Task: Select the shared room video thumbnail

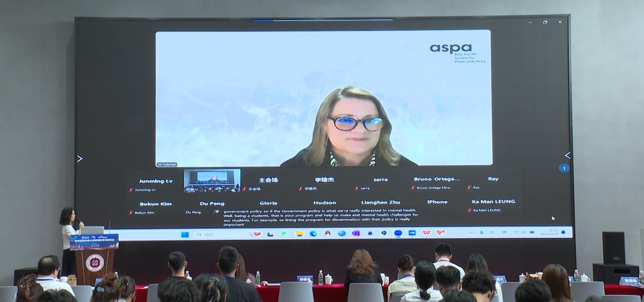Action: 212,180
